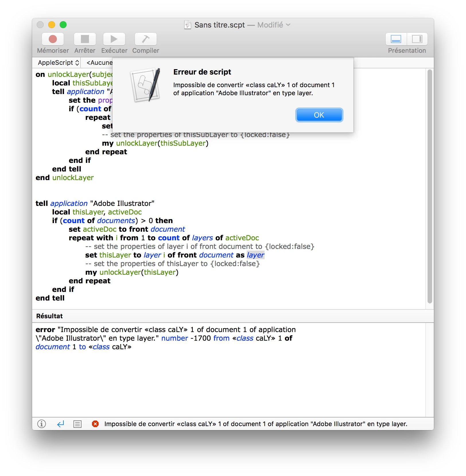Click the 'local thisLayer, activeDoc' line
Image resolution: width=466 pixels, height=476 pixels.
(97, 212)
